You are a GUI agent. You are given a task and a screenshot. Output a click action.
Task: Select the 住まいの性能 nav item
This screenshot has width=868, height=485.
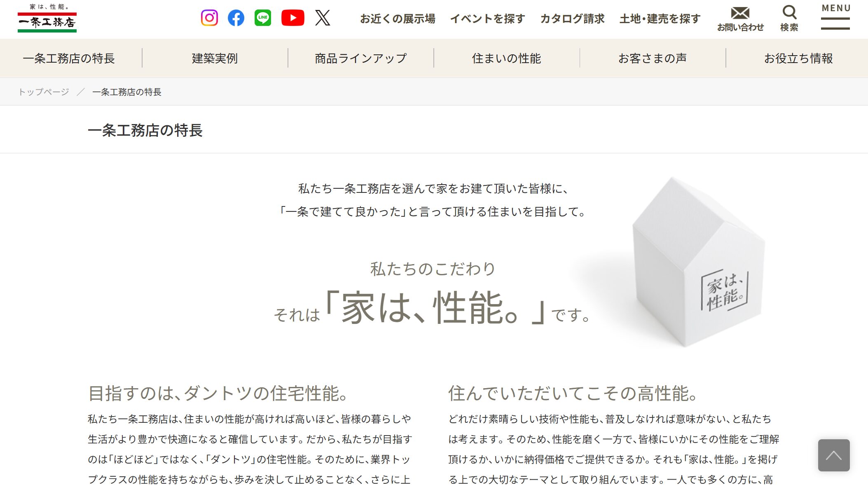click(507, 58)
